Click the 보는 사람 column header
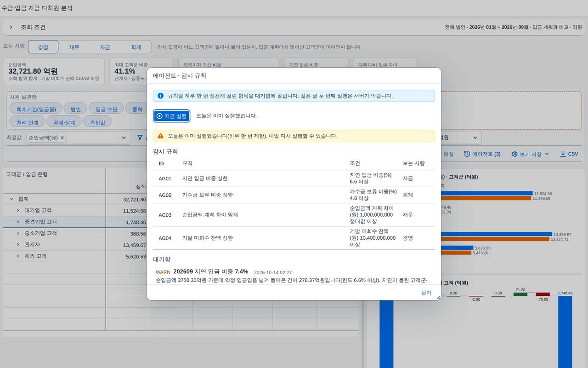This screenshot has height=368, width=588. [x=413, y=163]
